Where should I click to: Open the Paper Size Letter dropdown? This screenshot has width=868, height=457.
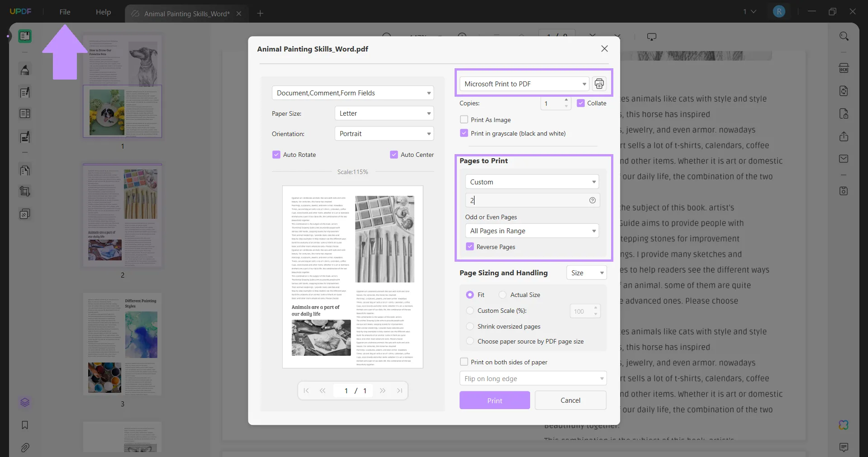384,113
